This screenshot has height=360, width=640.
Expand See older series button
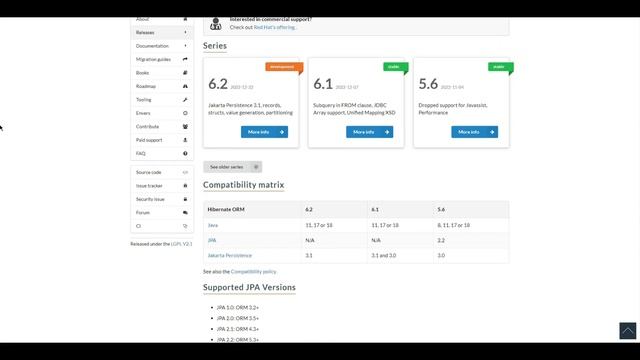233,167
